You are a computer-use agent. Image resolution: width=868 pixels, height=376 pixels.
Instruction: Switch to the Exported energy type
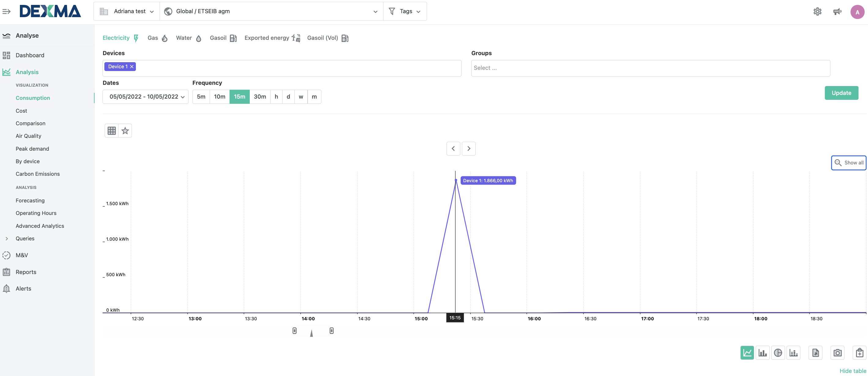click(272, 38)
